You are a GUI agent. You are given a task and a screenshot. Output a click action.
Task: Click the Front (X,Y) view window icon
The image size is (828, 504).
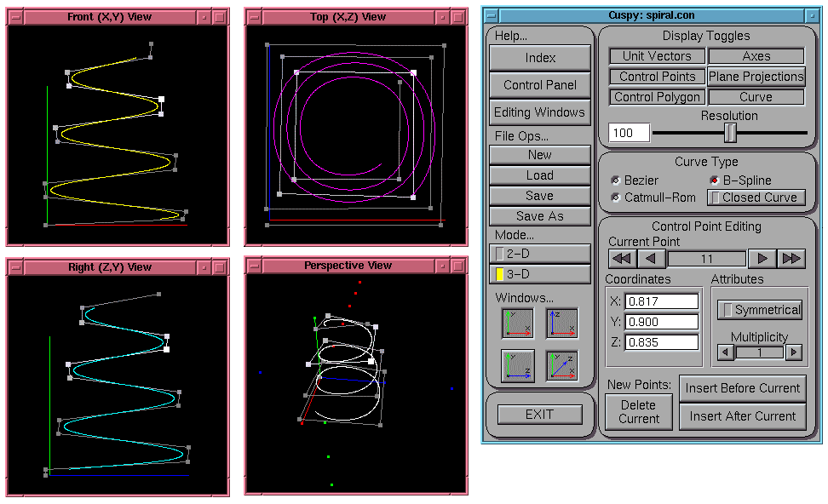click(518, 324)
